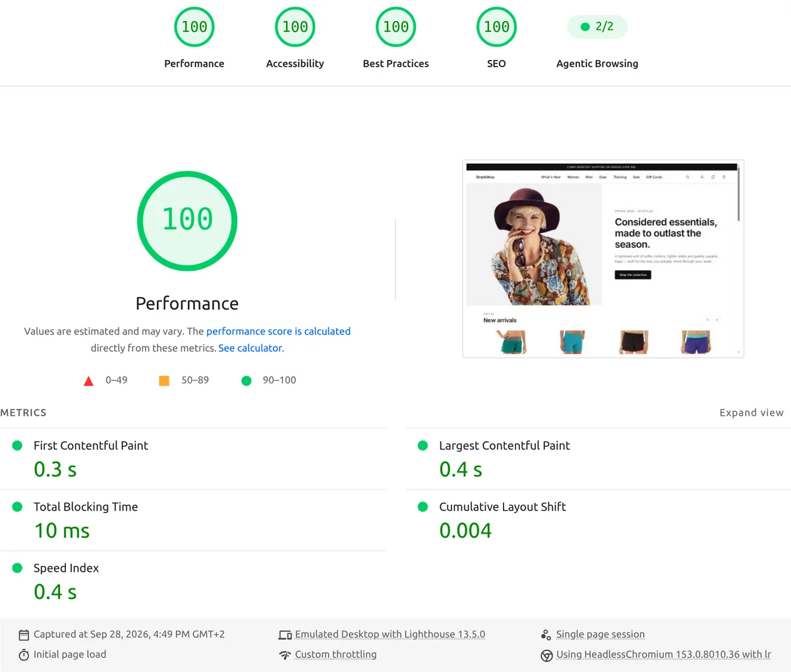Click 'Emulated Desktop with Lighthouse 13.5.0'
Screen dimensions: 791x672
tap(390, 634)
